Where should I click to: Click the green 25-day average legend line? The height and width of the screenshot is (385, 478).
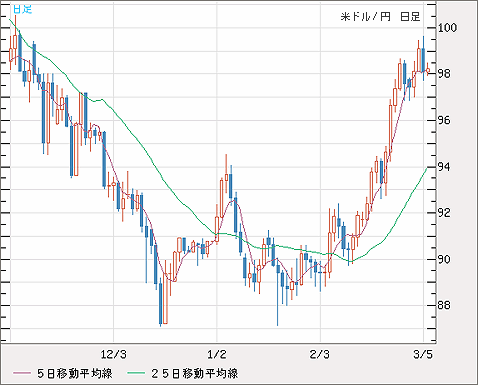(x=136, y=373)
